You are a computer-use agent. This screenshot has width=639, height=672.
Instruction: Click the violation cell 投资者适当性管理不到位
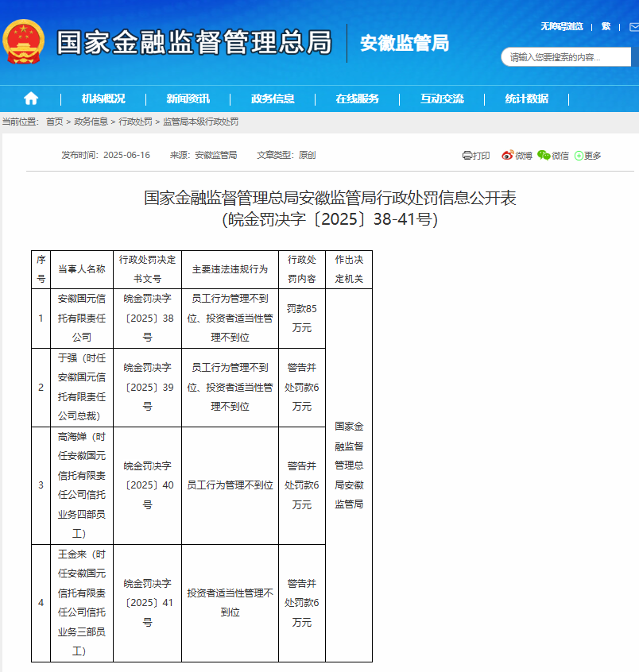click(230, 603)
